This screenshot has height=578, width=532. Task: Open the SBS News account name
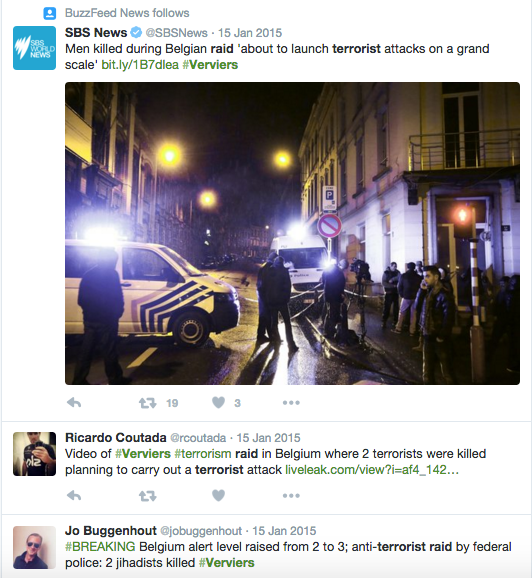pyautogui.click(x=96, y=33)
